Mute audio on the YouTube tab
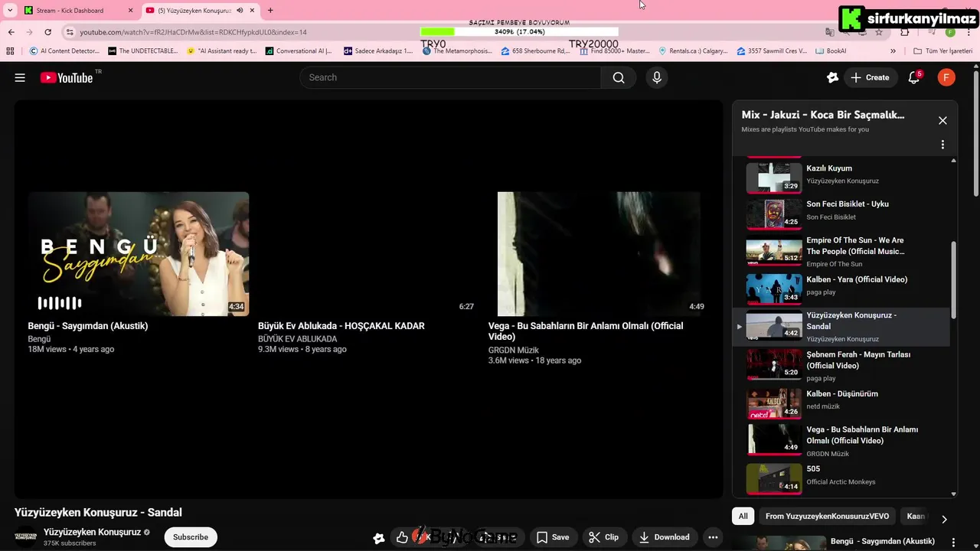 coord(240,10)
